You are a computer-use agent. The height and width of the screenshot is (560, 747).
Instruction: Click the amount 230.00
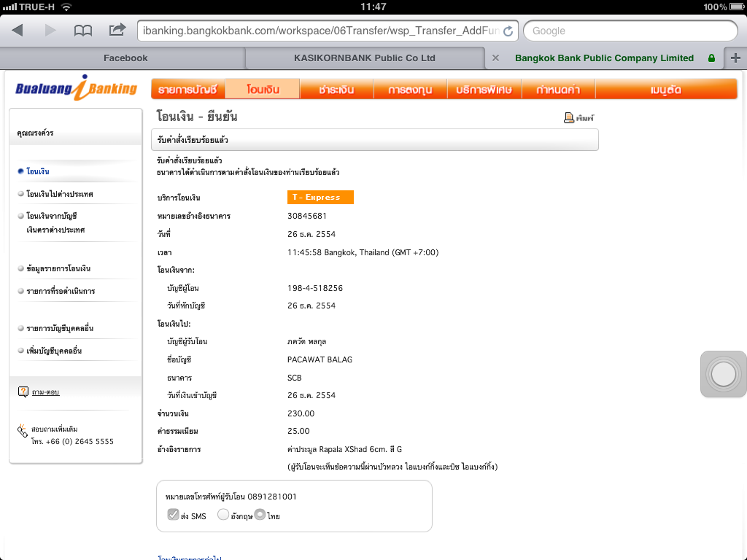pyautogui.click(x=301, y=413)
